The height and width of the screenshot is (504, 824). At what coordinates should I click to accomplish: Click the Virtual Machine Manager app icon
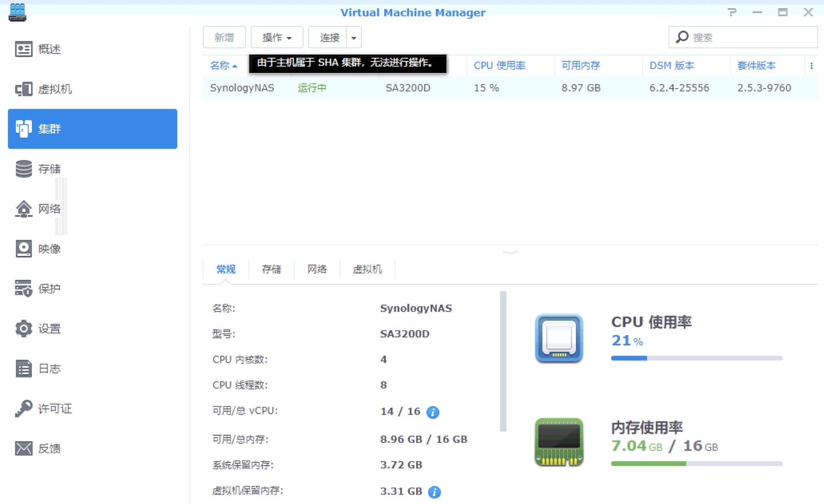click(x=17, y=12)
